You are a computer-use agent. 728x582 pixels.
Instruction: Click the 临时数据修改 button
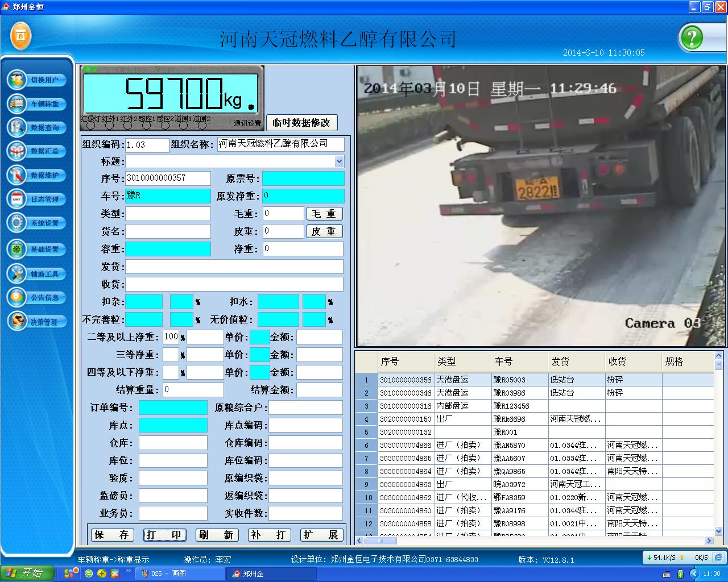tap(301, 123)
